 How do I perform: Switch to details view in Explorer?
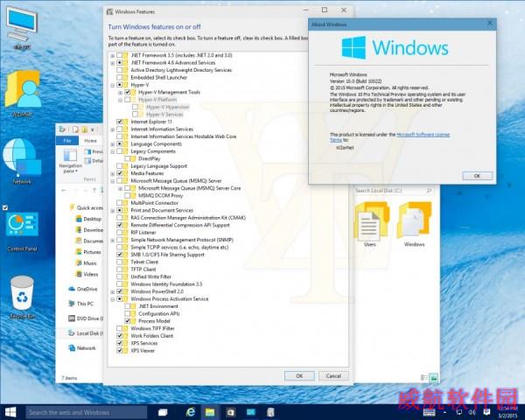pos(423,378)
